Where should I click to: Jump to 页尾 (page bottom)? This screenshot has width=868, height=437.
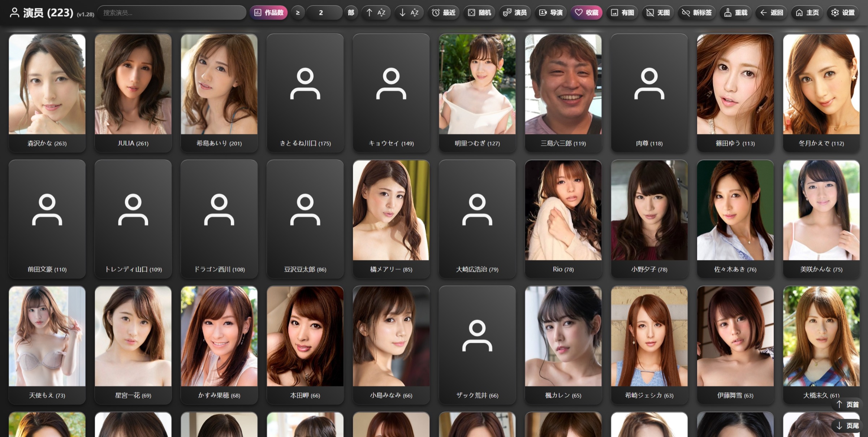point(847,426)
